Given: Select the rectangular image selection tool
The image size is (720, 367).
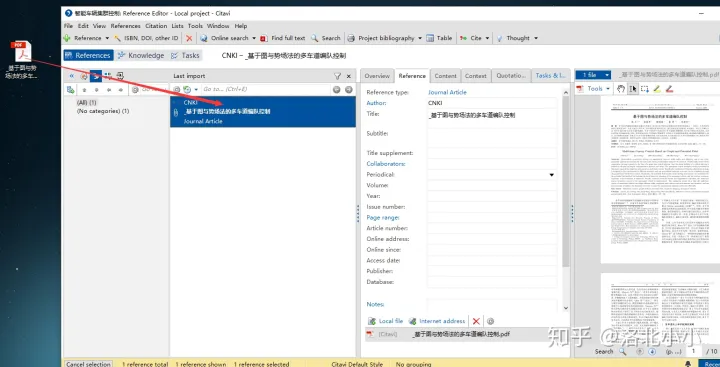Looking at the screenshot, I should 645,89.
